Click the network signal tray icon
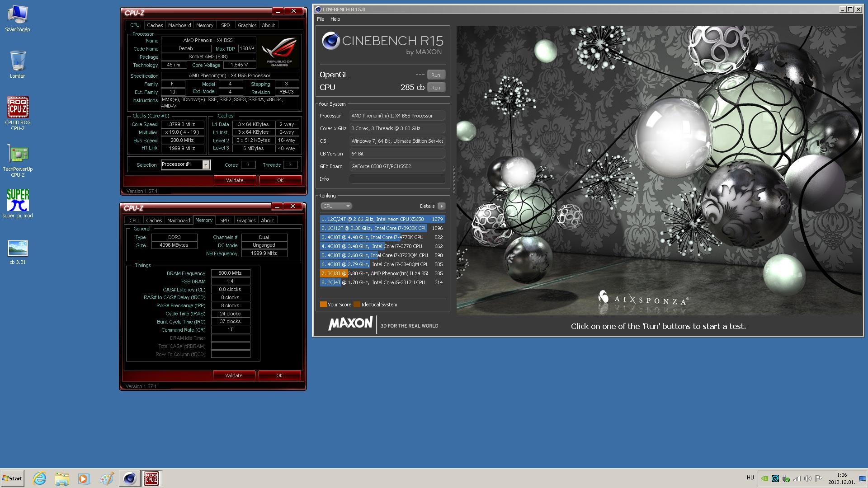 797,478
